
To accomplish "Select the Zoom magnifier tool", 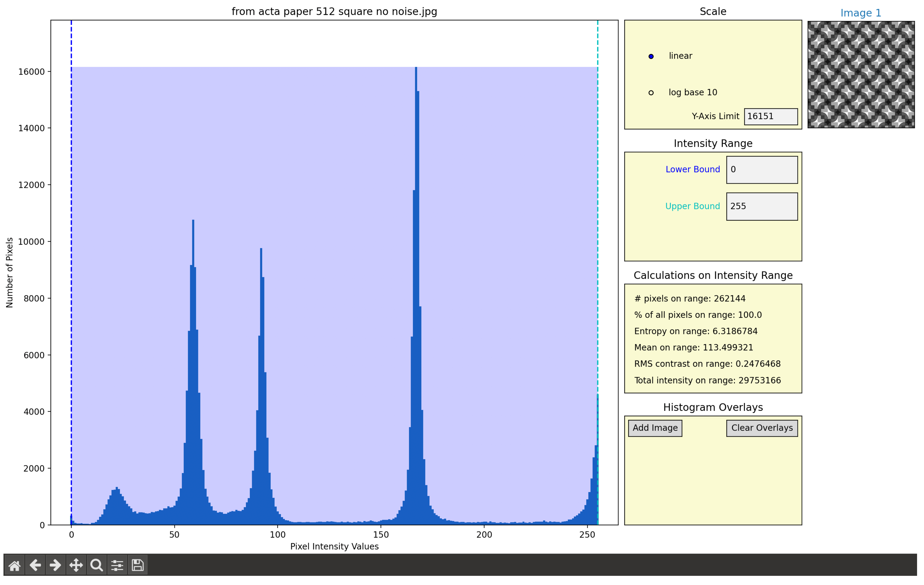I will 96,565.
